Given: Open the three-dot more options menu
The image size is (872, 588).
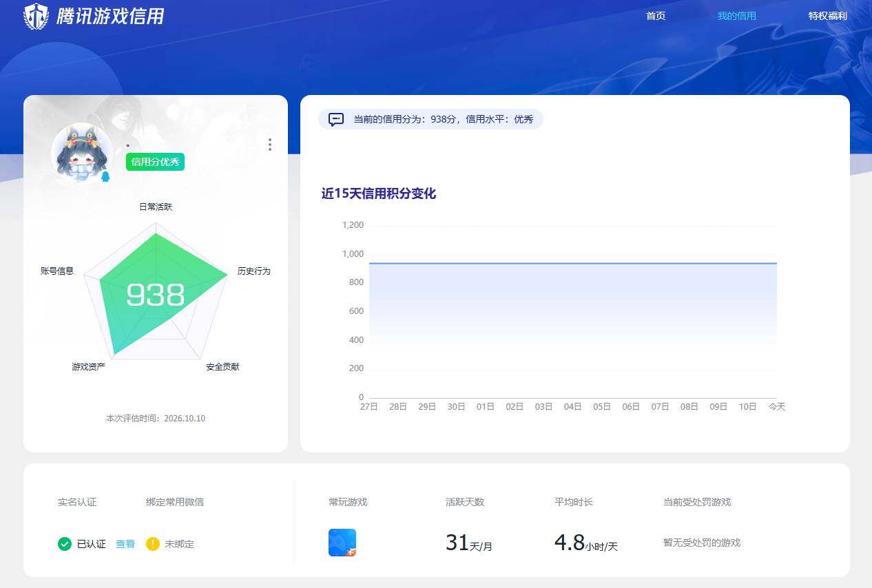Looking at the screenshot, I should pyautogui.click(x=270, y=145).
